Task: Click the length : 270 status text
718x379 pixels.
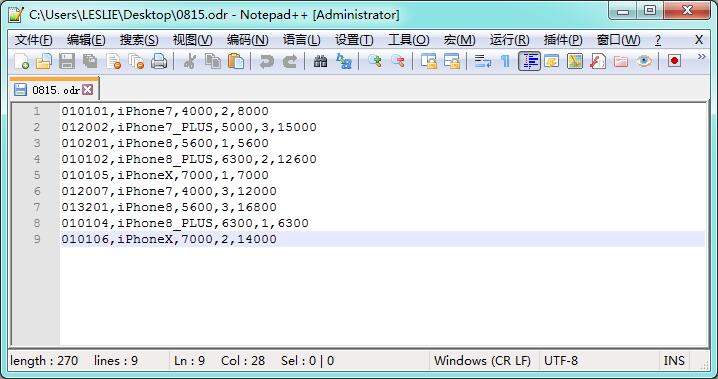Action: tap(44, 361)
